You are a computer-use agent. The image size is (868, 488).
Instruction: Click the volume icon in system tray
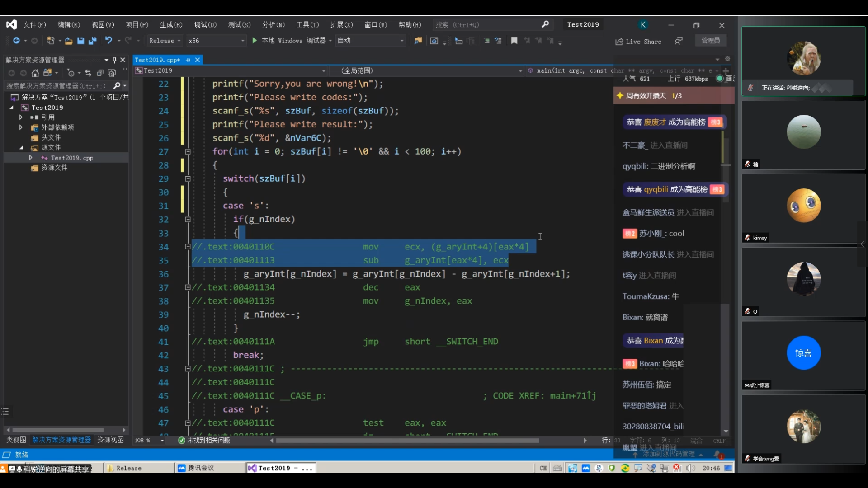click(691, 468)
